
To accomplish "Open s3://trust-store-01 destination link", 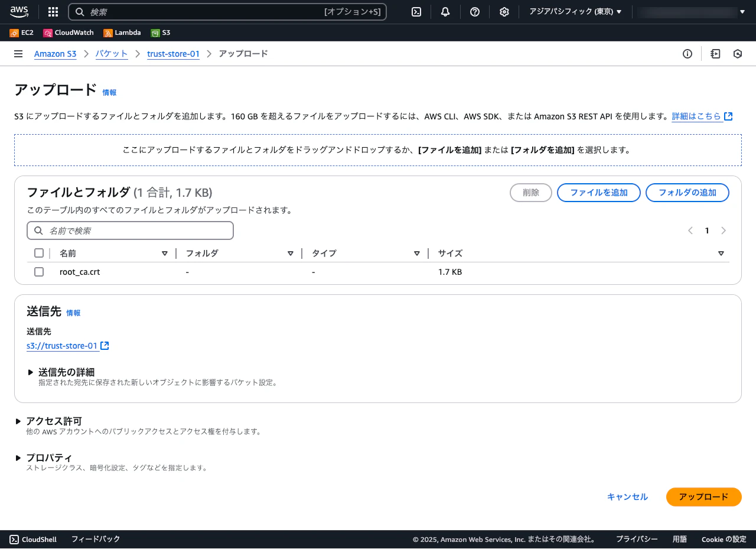I will click(x=62, y=346).
